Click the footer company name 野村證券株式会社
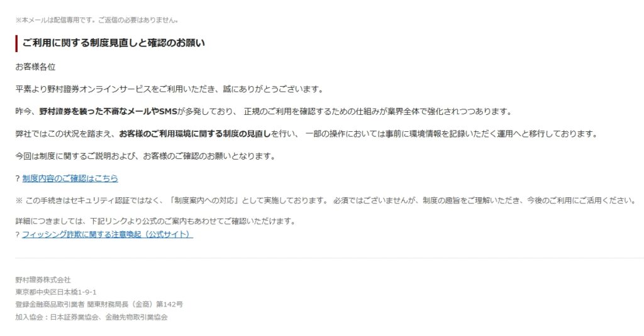Viewport: 644px width, 336px height. (x=43, y=280)
